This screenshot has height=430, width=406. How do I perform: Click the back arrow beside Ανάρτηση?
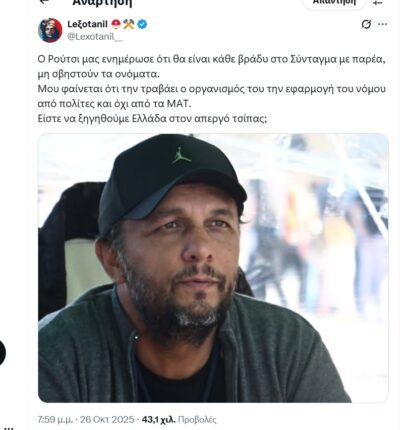point(44,2)
